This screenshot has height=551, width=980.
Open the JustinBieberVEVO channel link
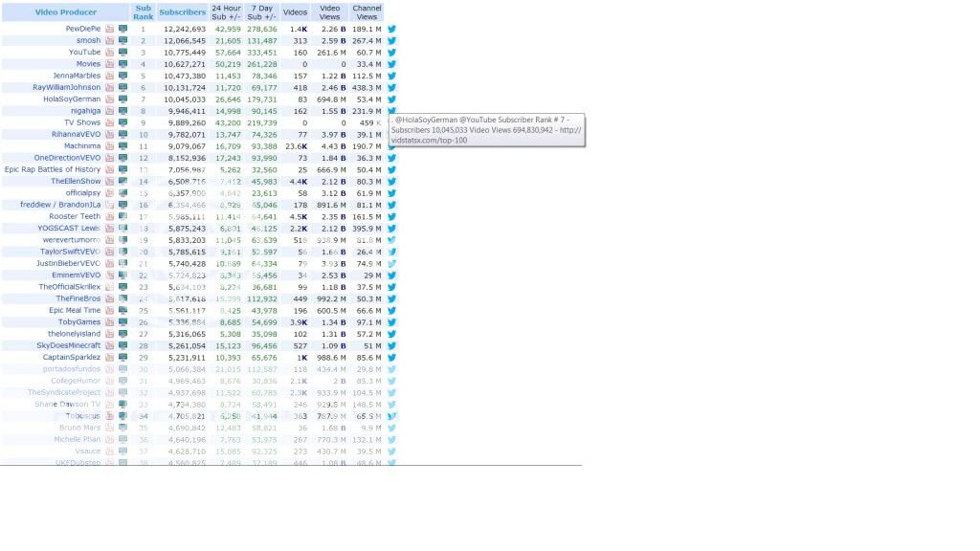click(x=68, y=264)
